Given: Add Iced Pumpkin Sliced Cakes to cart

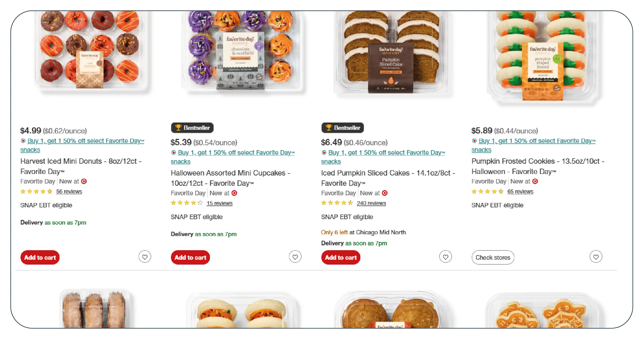Looking at the screenshot, I should [x=341, y=257].
